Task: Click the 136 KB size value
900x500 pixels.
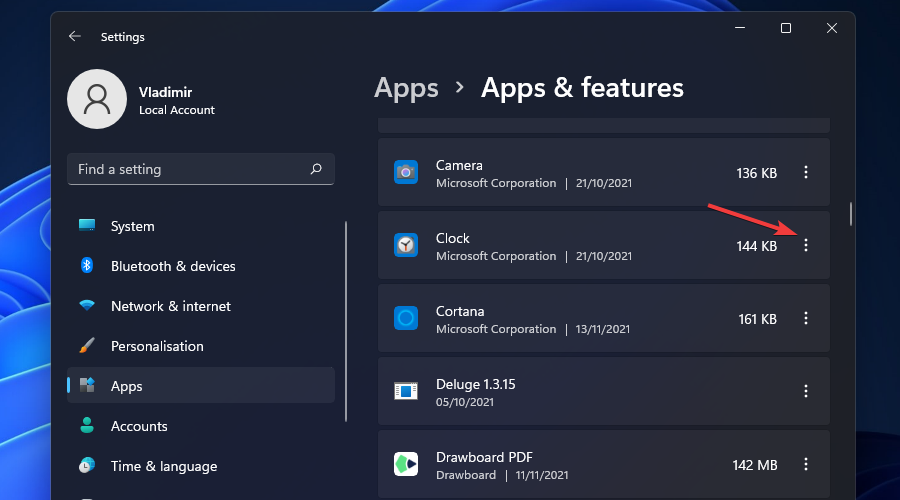Action: [757, 173]
